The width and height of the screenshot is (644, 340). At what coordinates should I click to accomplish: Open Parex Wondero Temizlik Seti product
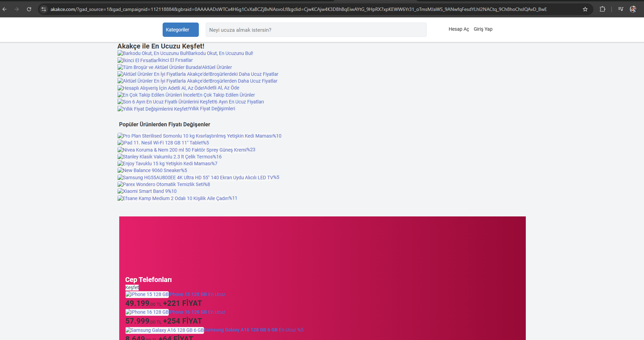164,184
